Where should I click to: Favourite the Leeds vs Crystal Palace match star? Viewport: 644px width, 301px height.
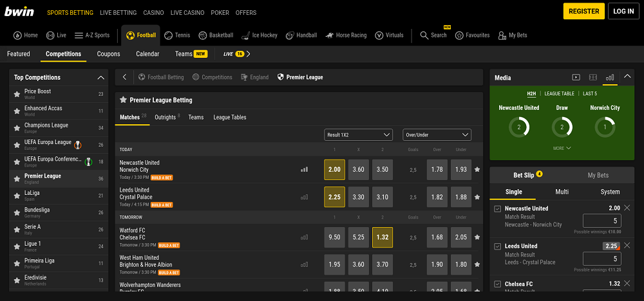tap(477, 197)
